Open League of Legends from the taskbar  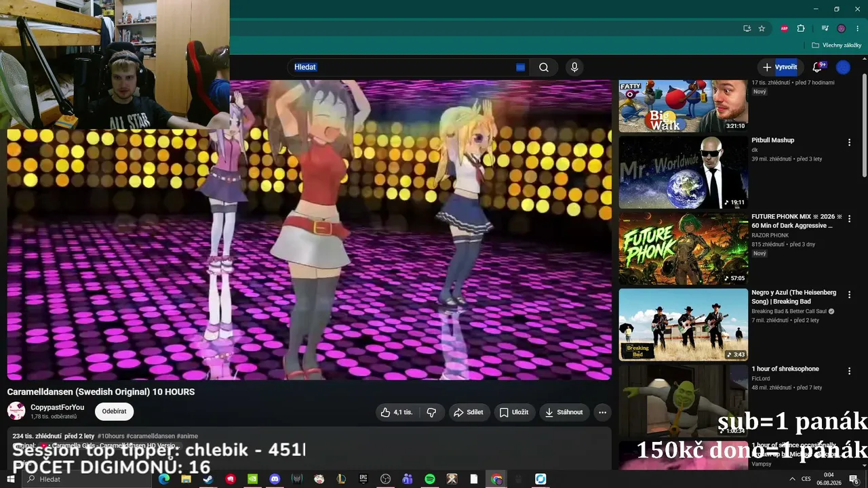click(341, 479)
